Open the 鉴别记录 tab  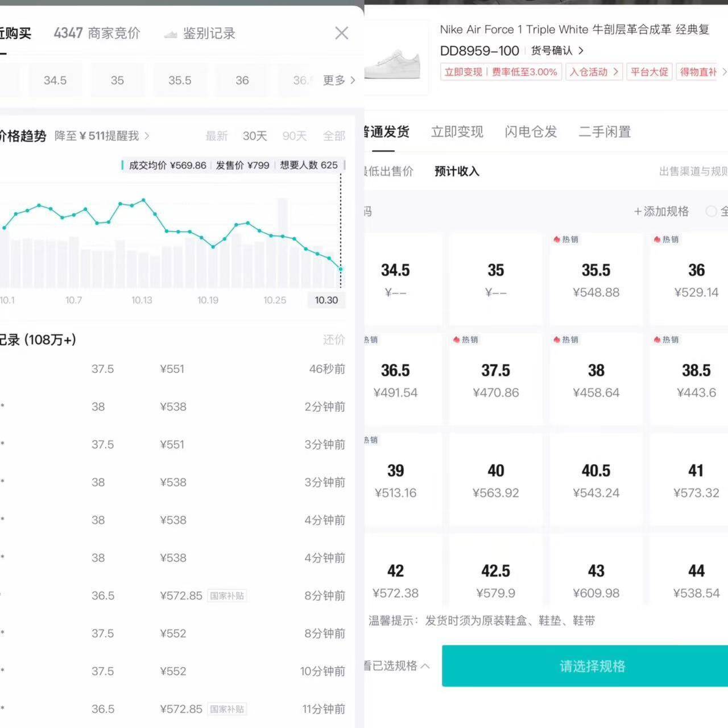209,34
